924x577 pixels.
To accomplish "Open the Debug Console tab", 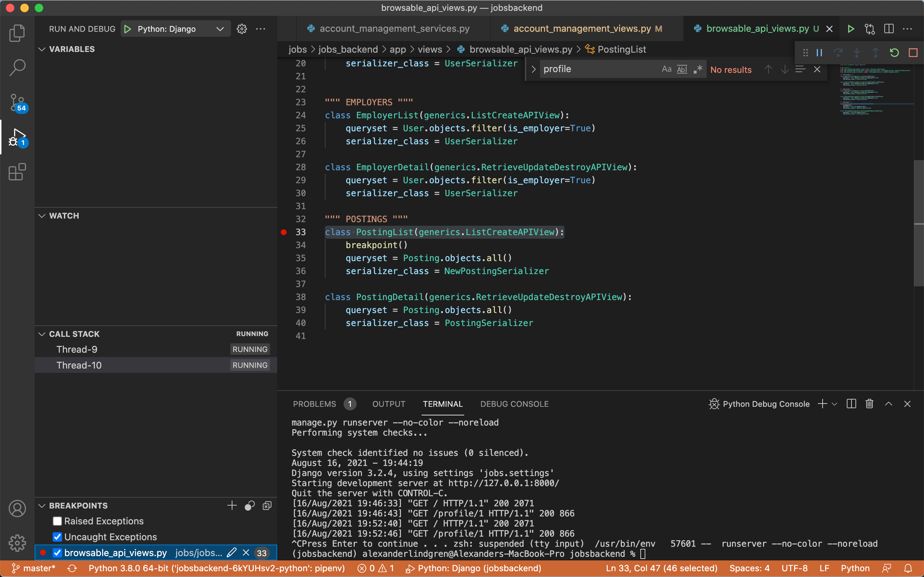I will 514,404.
